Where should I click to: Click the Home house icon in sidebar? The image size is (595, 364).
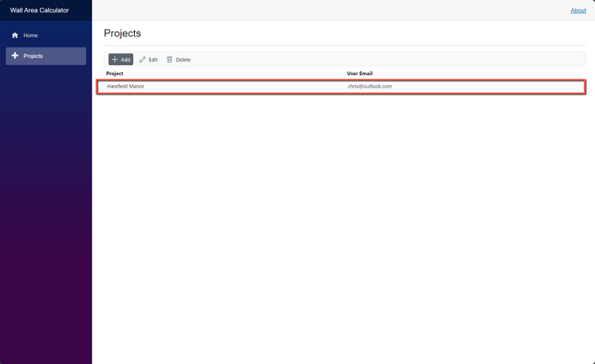(15, 36)
